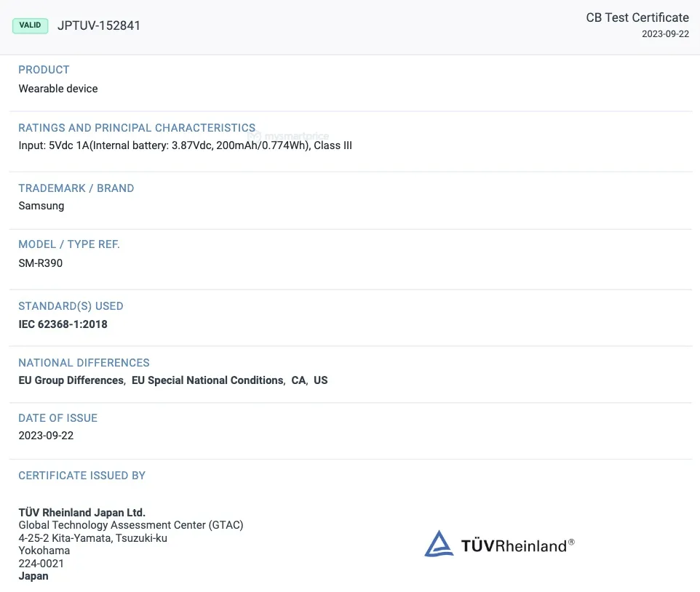
Task: Click the IEC 62368-1:2018 standard
Action: tap(63, 324)
